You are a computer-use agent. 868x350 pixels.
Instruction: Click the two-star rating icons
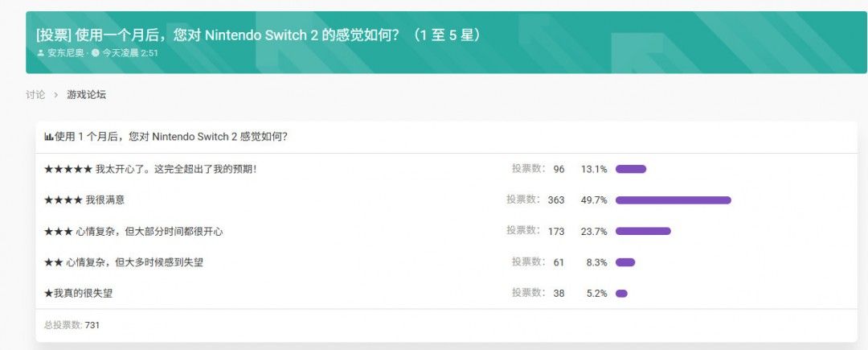(53, 262)
